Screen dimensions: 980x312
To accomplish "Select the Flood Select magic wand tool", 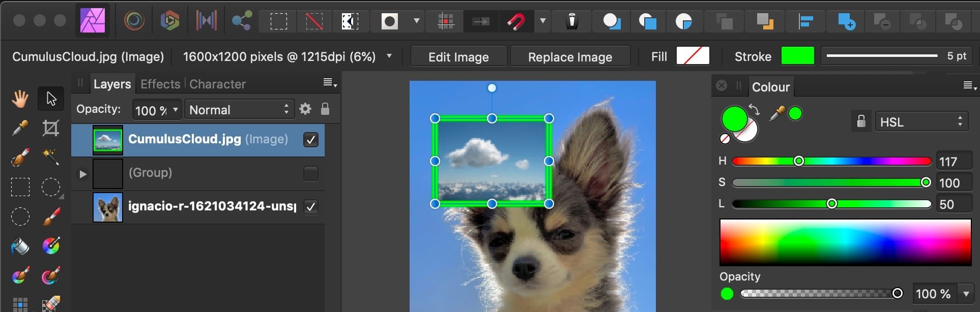I will pyautogui.click(x=51, y=158).
